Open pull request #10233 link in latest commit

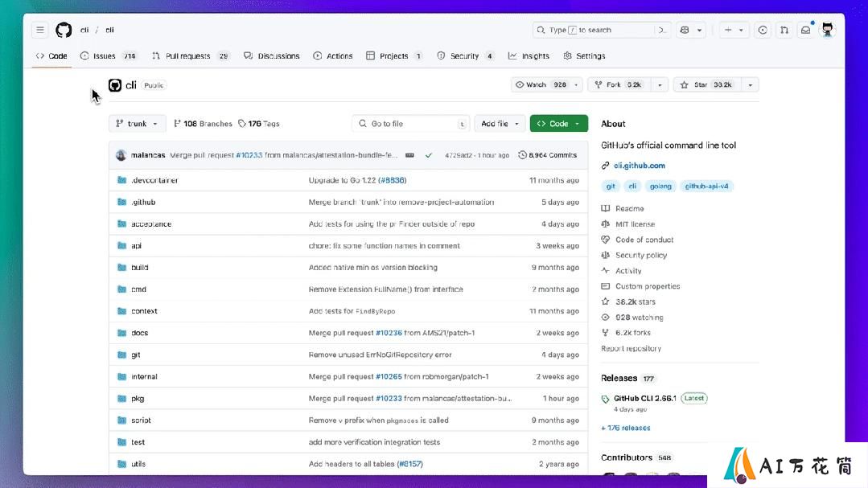249,155
